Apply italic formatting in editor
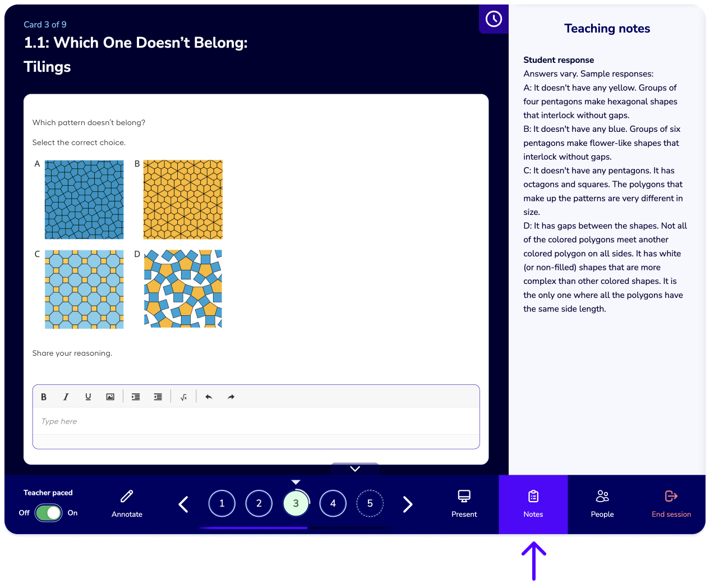The image size is (710, 588). pos(66,397)
